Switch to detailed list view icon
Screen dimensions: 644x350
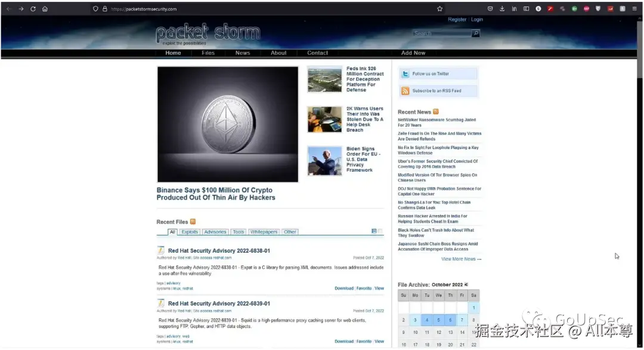coord(374,231)
